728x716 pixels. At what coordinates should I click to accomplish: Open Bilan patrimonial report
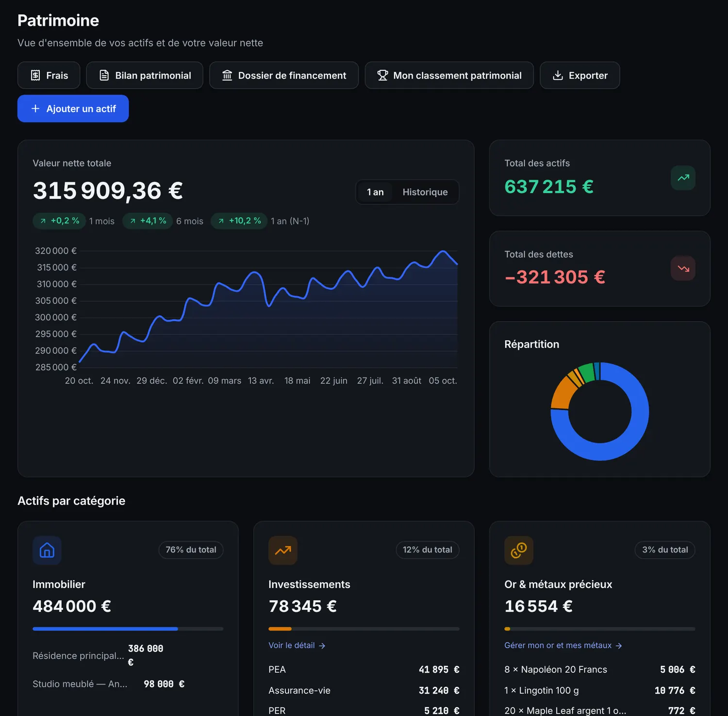[x=145, y=75]
